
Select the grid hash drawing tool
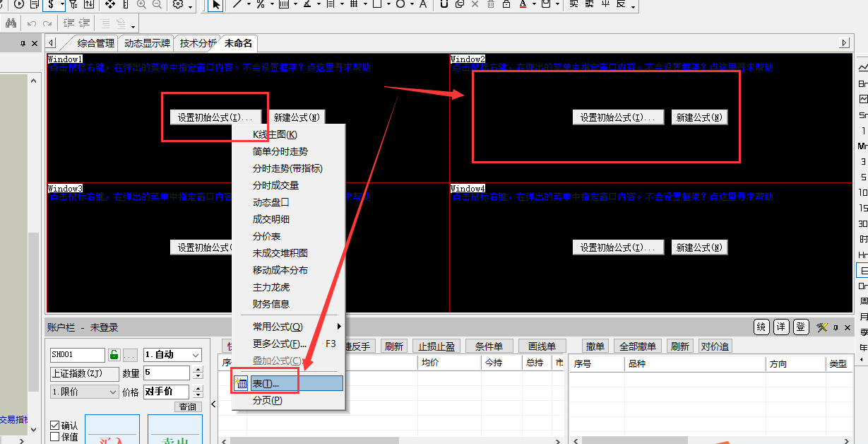[352, 4]
